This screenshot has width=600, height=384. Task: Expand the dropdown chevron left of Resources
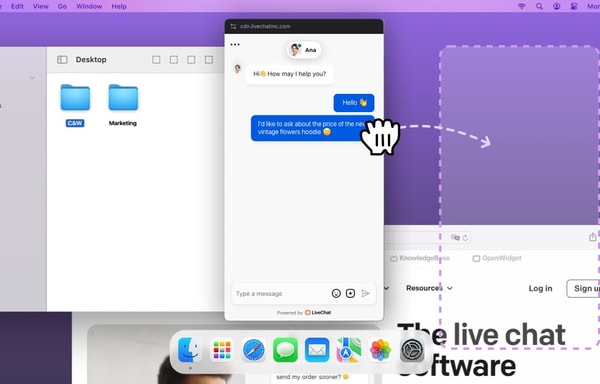386,288
